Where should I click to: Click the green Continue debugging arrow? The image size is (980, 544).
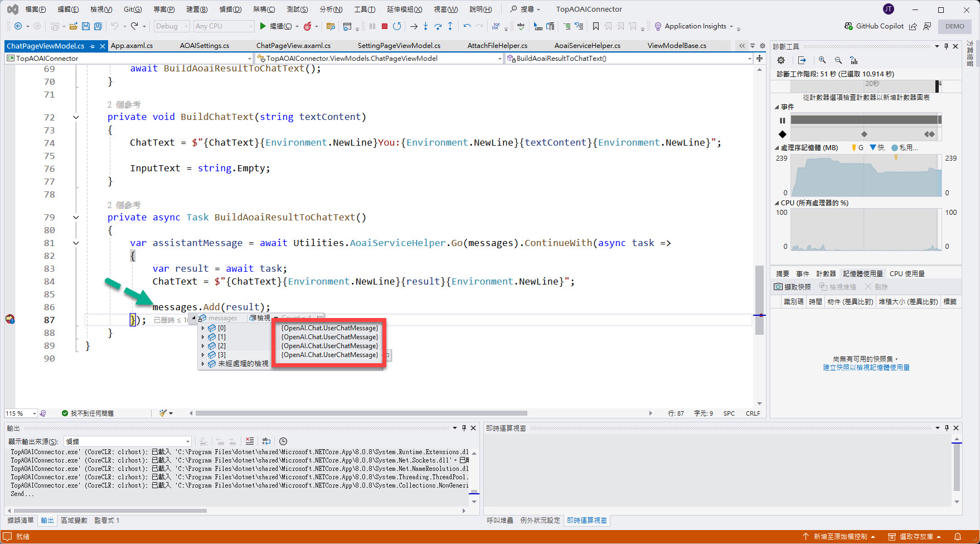click(263, 26)
